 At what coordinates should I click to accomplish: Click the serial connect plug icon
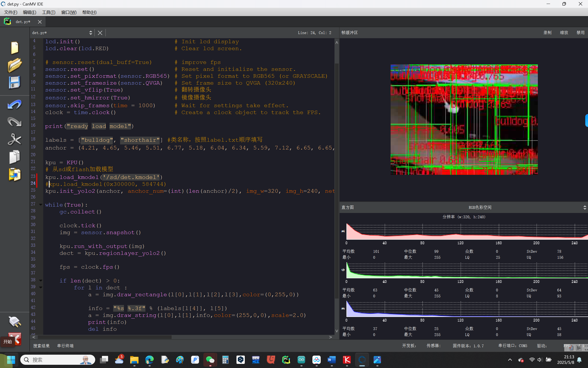14,322
